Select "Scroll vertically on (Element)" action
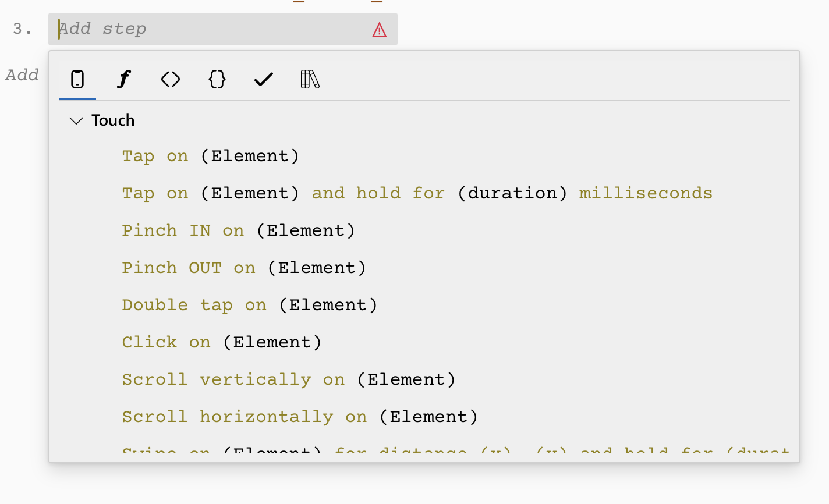829x504 pixels. [289, 379]
